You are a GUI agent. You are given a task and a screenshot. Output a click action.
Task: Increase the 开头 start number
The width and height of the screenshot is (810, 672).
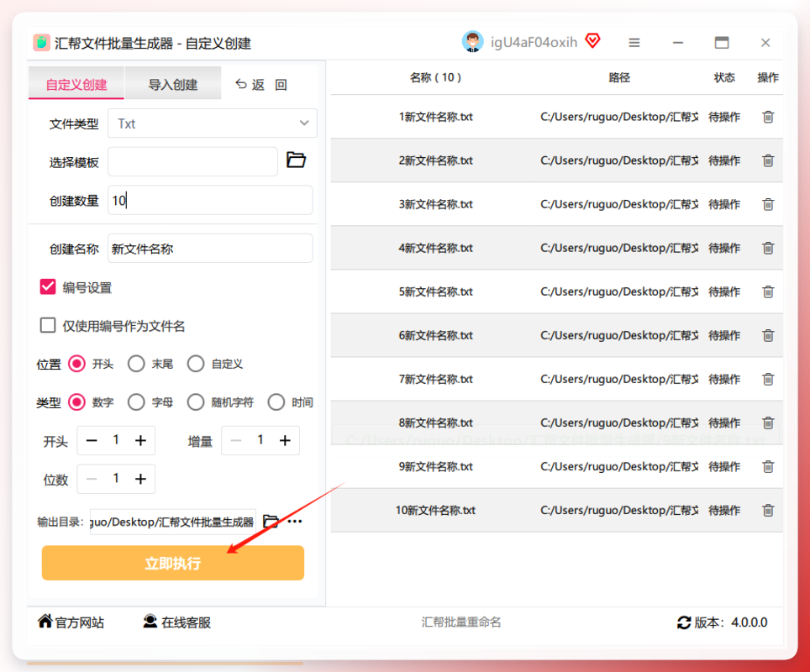[x=140, y=441]
